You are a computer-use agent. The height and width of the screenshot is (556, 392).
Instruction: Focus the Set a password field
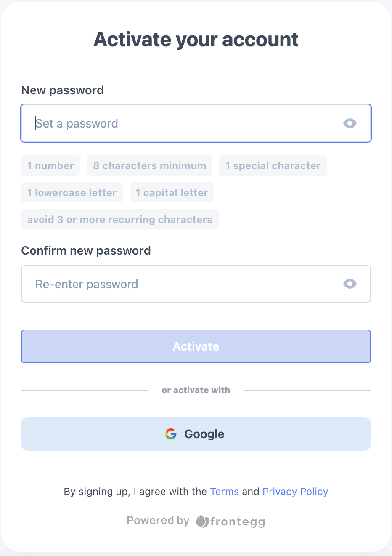(185, 123)
